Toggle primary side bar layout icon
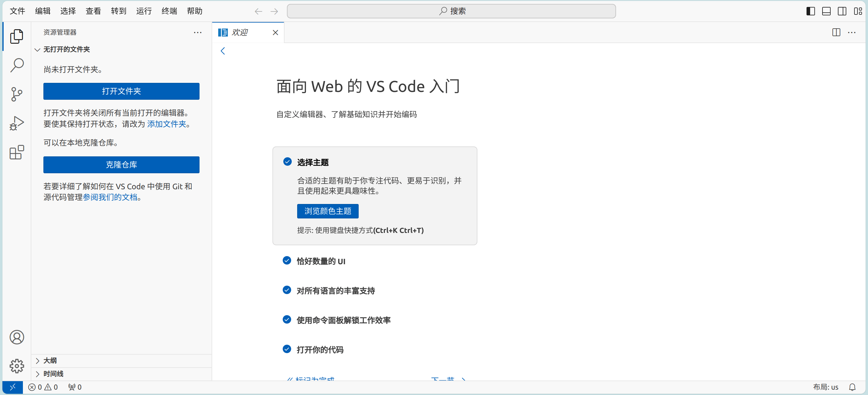The height and width of the screenshot is (395, 868). (x=810, y=11)
